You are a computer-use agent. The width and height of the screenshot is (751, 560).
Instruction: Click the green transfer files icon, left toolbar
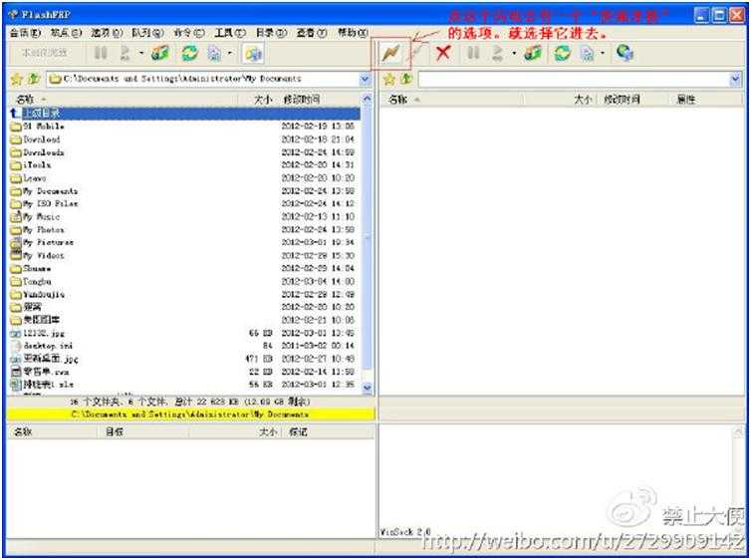coord(160,53)
